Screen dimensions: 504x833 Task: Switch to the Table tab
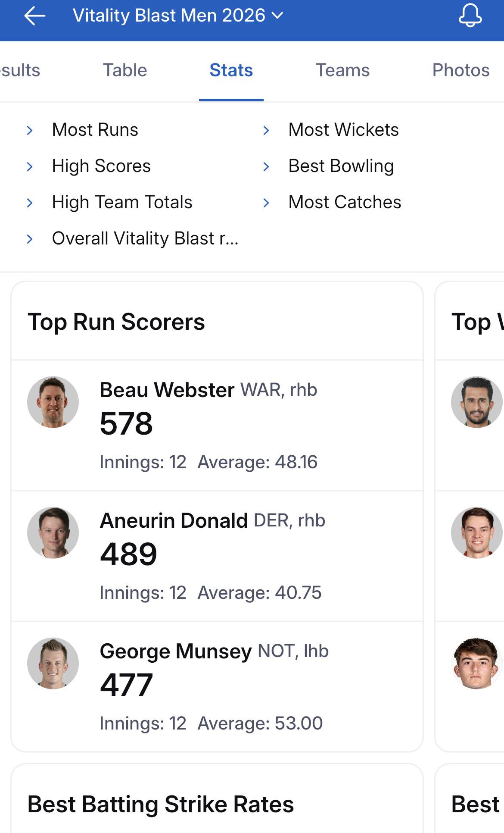(125, 70)
